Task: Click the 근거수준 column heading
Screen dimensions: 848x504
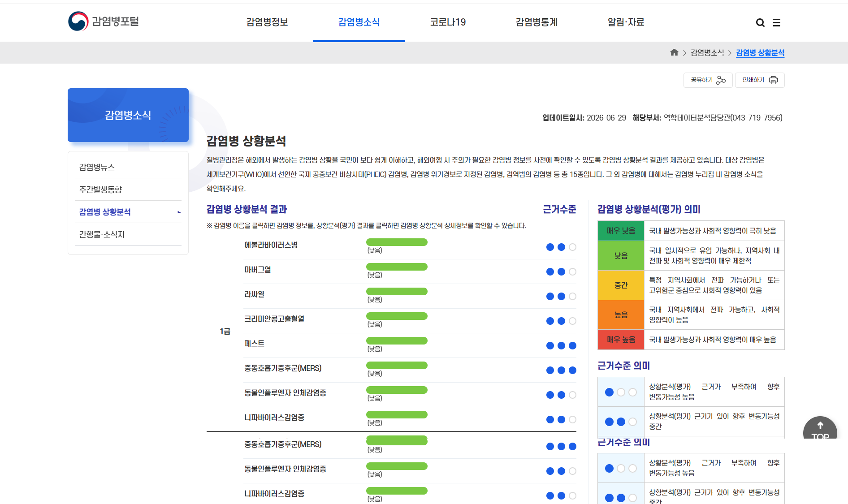Action: (559, 209)
